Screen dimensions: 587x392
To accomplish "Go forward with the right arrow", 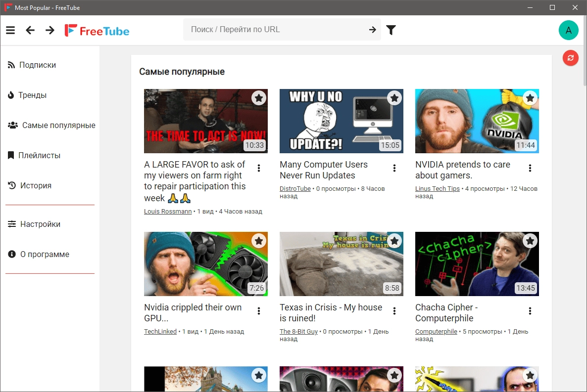I will [x=50, y=30].
